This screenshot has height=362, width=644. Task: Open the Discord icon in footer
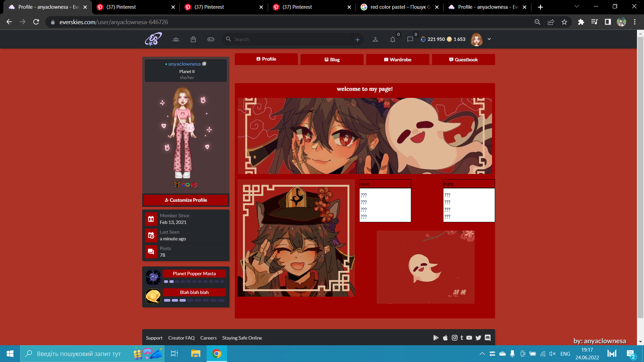(x=488, y=338)
